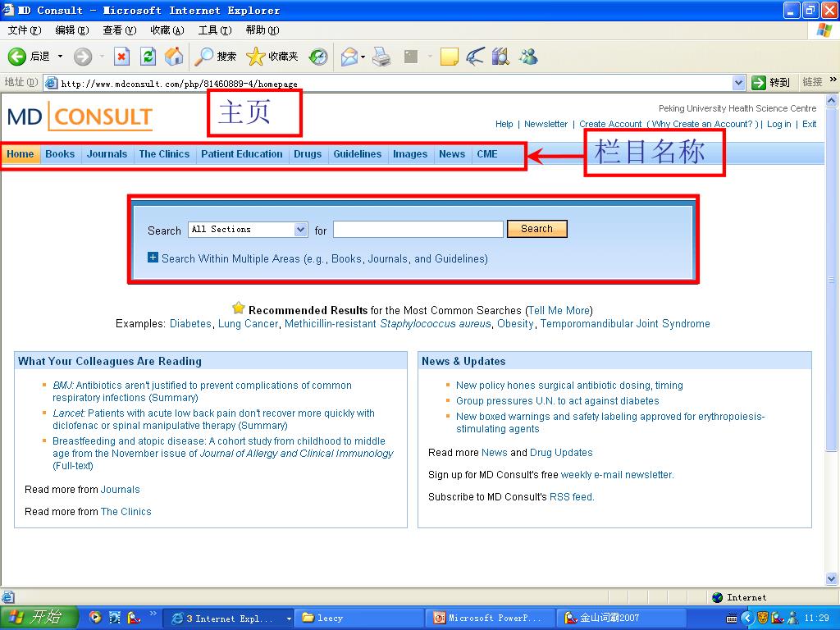This screenshot has height=630, width=840.
Task: Open the Patient Education tab
Action: pyautogui.click(x=242, y=153)
